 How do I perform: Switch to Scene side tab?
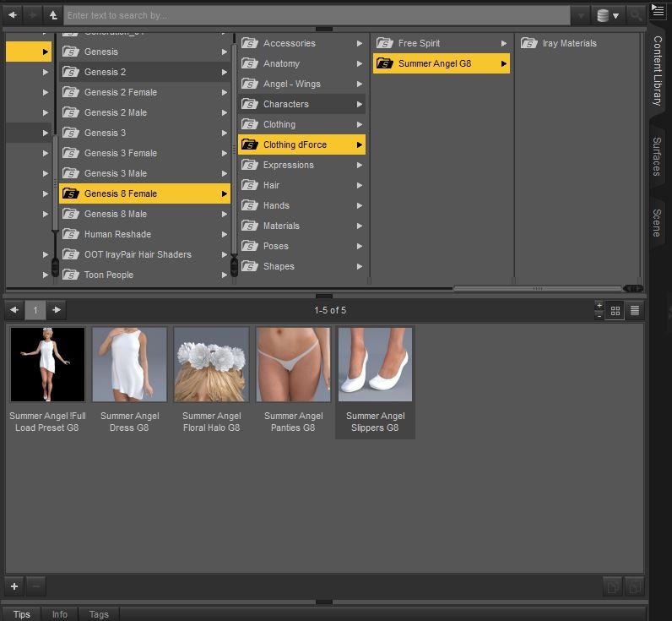pyautogui.click(x=657, y=223)
